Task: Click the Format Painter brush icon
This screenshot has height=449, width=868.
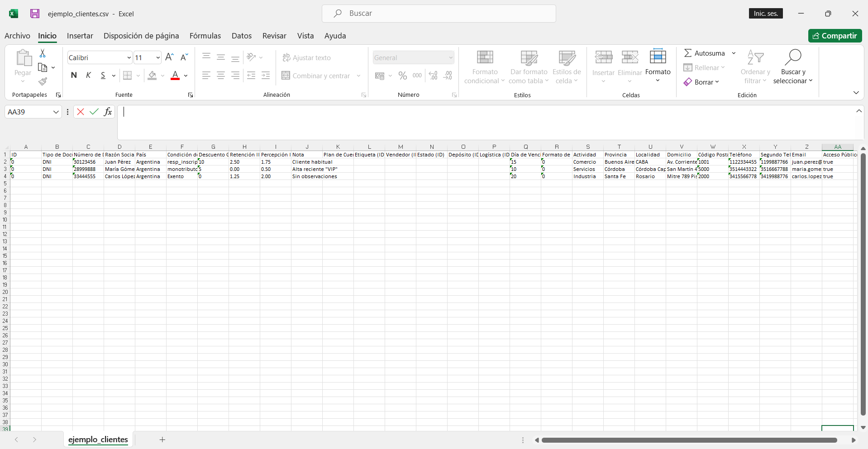Action: [43, 81]
